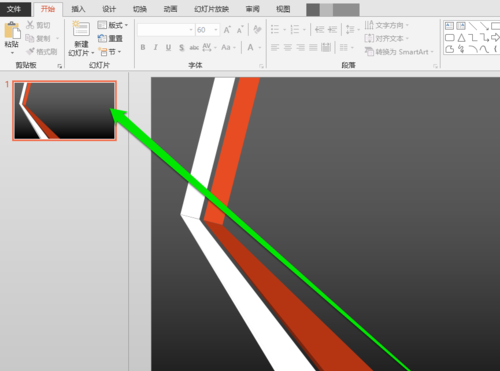
Task: Open the font size dropdown showing 60
Action: point(207,30)
